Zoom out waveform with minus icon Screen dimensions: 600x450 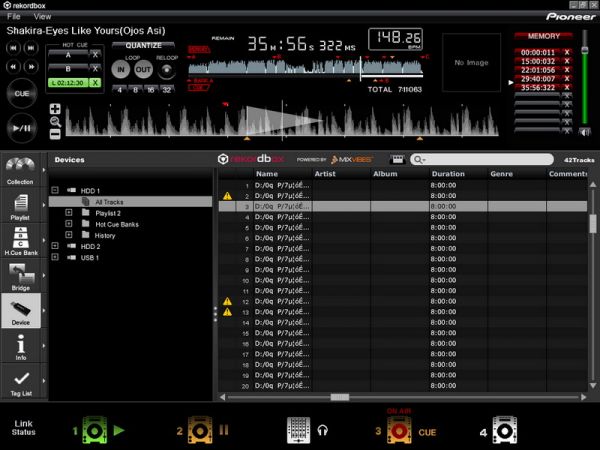coord(55,134)
